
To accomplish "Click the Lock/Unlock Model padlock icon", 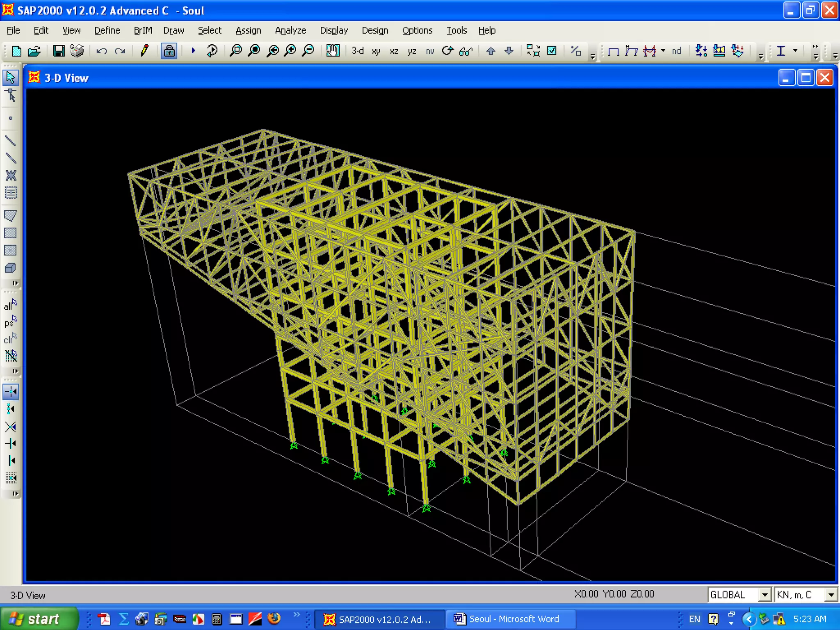I will 169,51.
